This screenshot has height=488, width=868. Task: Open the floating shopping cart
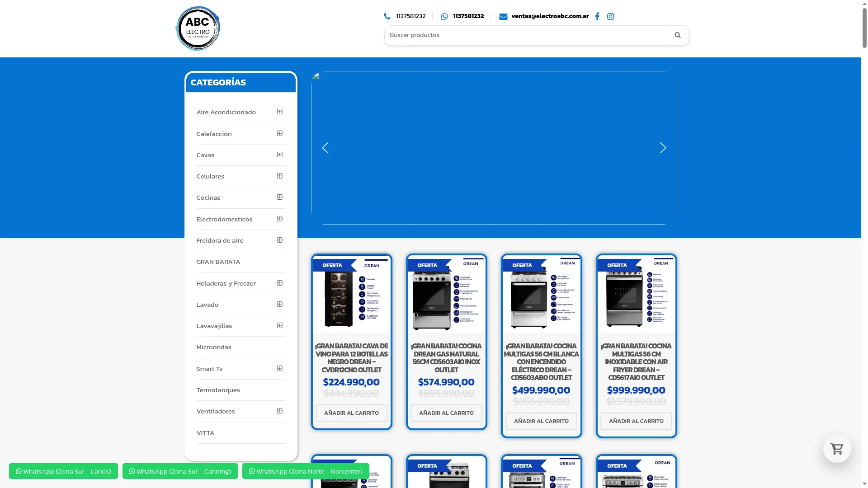pyautogui.click(x=837, y=449)
